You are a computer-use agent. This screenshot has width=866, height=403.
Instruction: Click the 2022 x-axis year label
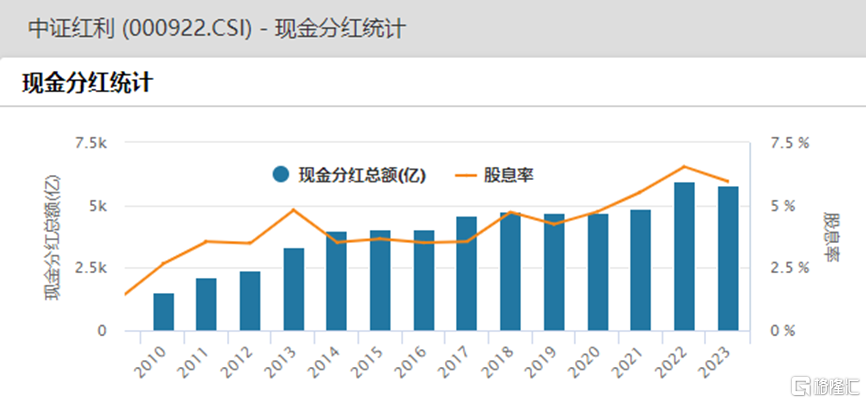click(672, 363)
